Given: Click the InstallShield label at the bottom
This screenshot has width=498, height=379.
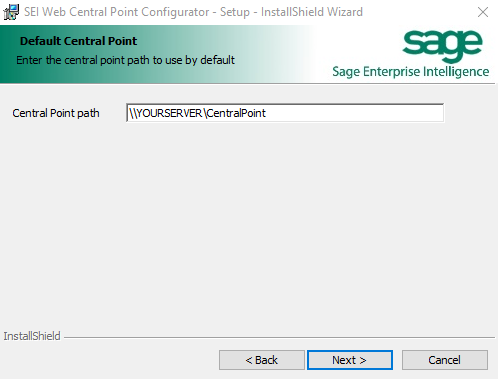Looking at the screenshot, I should pyautogui.click(x=32, y=336).
